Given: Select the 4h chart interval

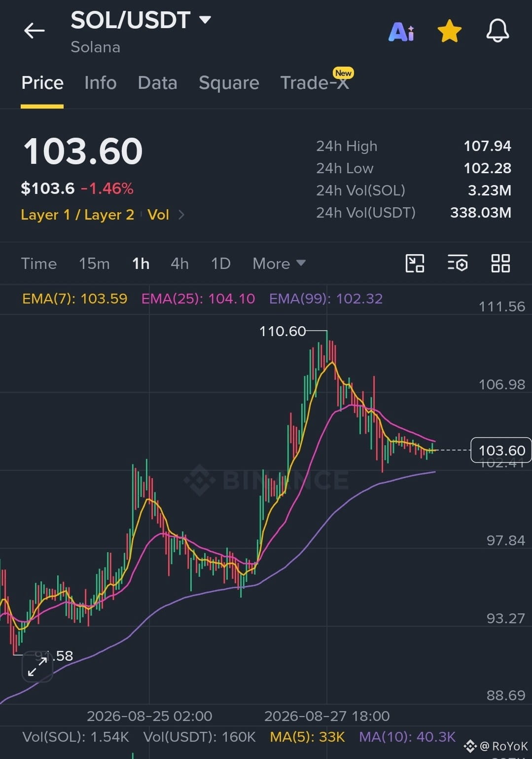Looking at the screenshot, I should click(x=179, y=264).
